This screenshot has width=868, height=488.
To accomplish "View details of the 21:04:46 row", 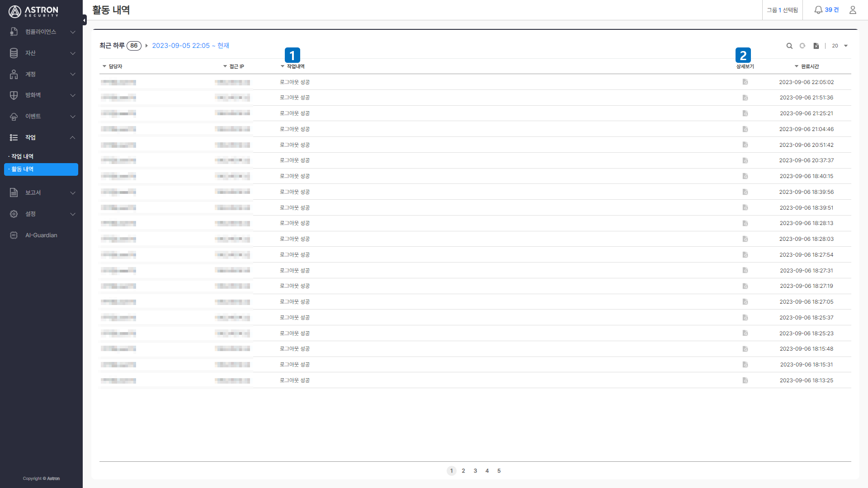I will point(745,129).
